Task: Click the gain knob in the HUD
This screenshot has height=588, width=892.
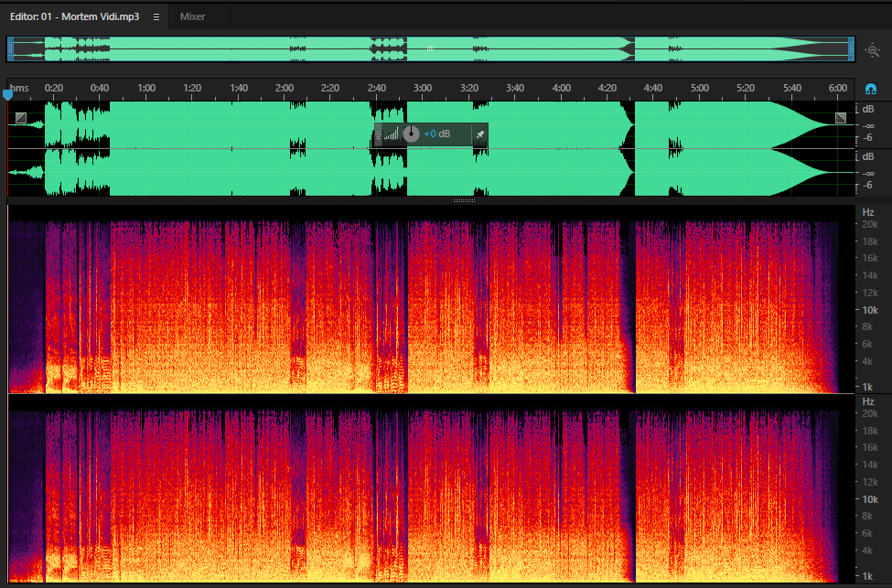Action: coord(411,134)
